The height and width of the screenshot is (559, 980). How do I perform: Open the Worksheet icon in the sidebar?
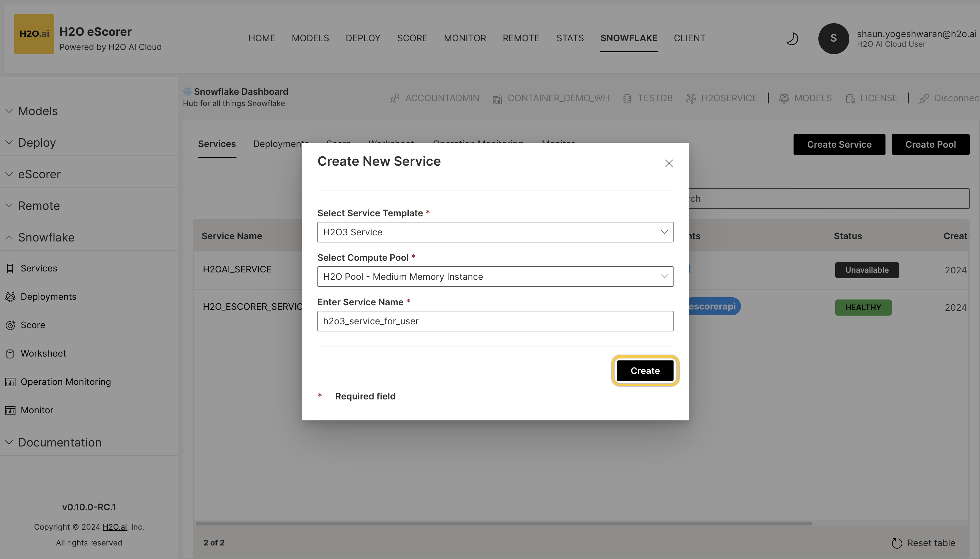pyautogui.click(x=10, y=353)
